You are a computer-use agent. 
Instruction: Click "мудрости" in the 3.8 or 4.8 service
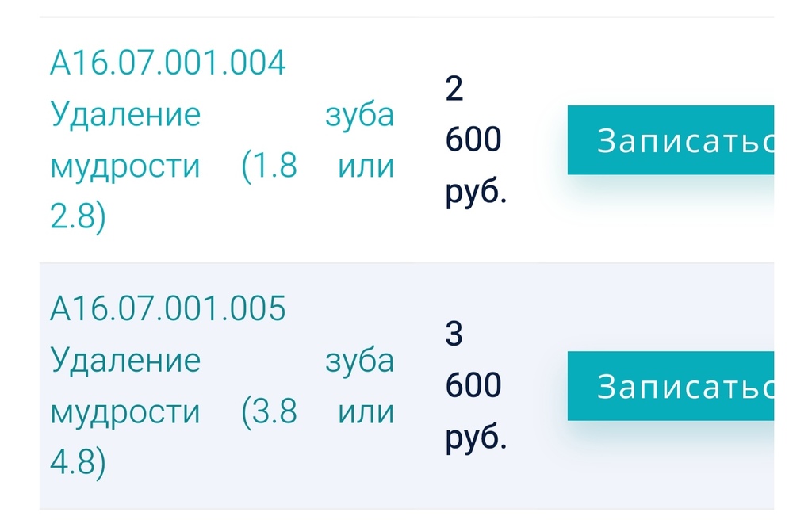click(x=125, y=412)
